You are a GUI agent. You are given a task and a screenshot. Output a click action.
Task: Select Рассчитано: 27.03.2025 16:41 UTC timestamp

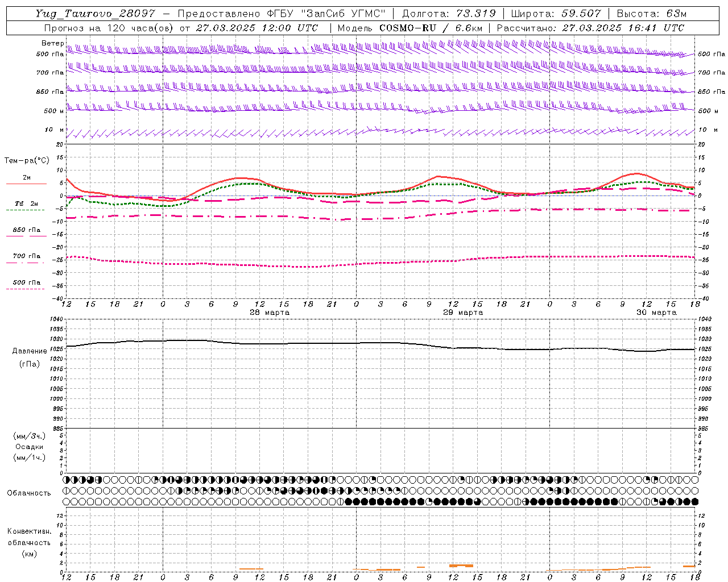point(590,28)
